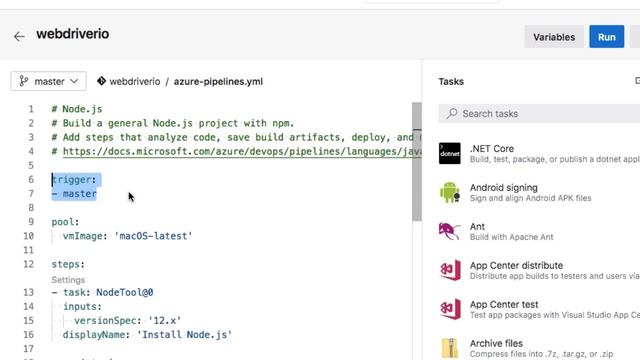
Task: Click the webdriverio pipeline title
Action: coord(73,34)
